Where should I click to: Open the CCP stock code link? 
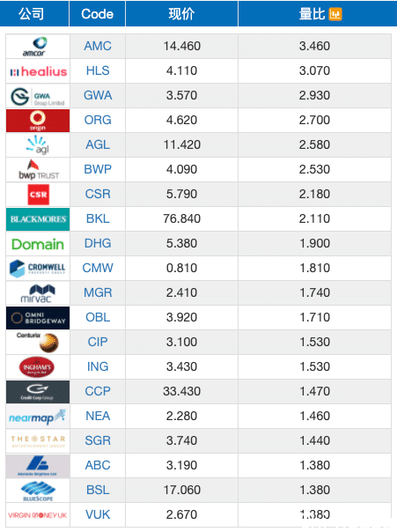98,391
